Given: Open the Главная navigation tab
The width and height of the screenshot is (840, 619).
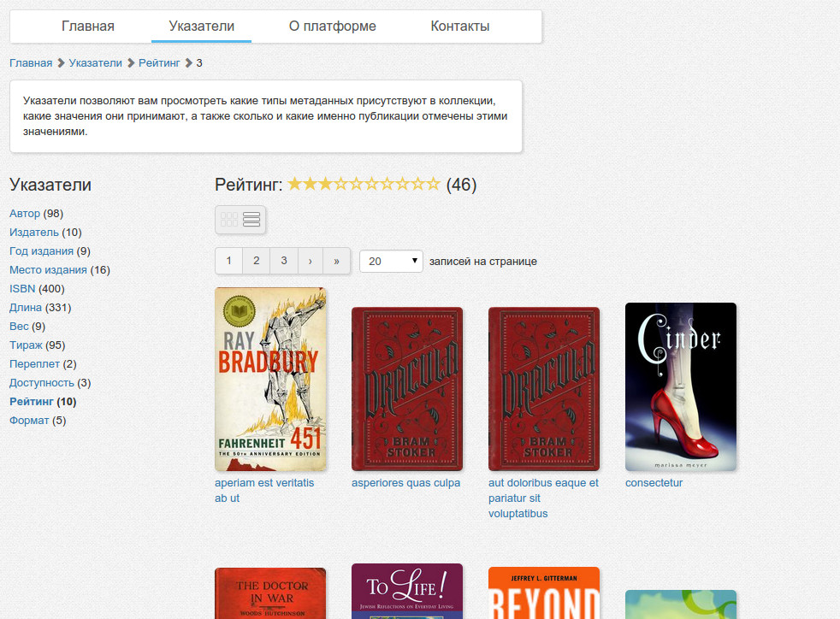Looking at the screenshot, I should (88, 27).
